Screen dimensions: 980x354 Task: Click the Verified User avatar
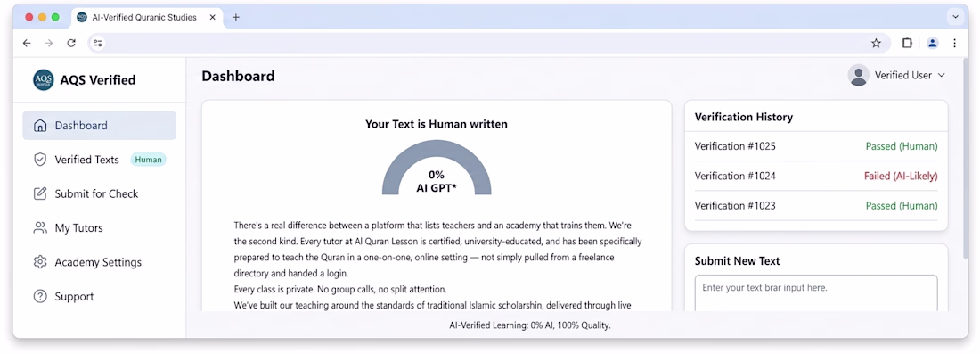pos(858,75)
